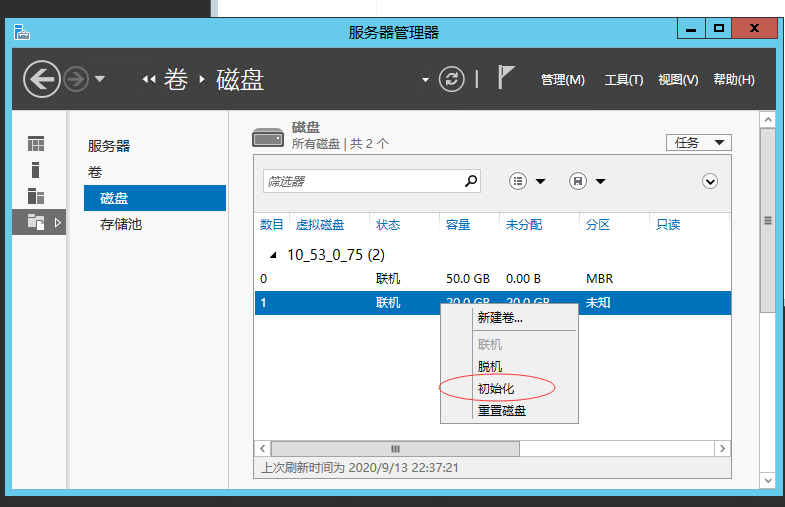Image resolution: width=785 pixels, height=507 pixels.
Task: Click the 磁盘 breadcrumb title
Action: coord(240,79)
